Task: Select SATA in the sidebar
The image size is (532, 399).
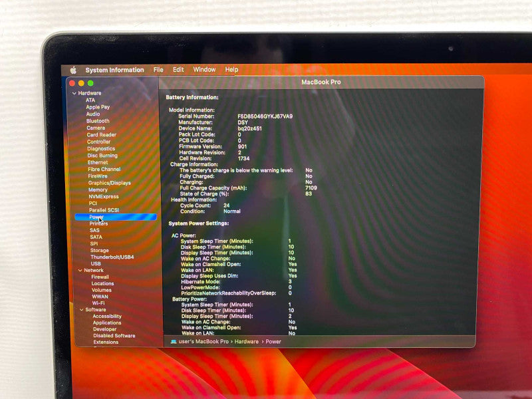Action: click(96, 237)
